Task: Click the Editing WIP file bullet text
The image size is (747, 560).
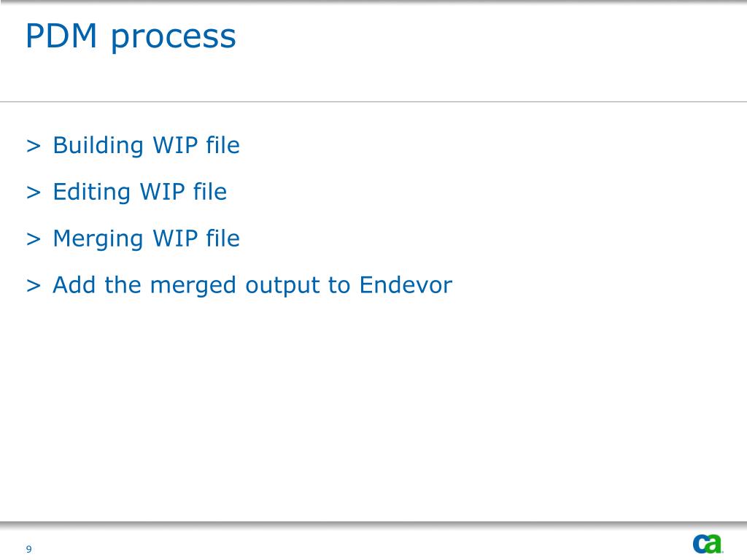Action: [139, 192]
